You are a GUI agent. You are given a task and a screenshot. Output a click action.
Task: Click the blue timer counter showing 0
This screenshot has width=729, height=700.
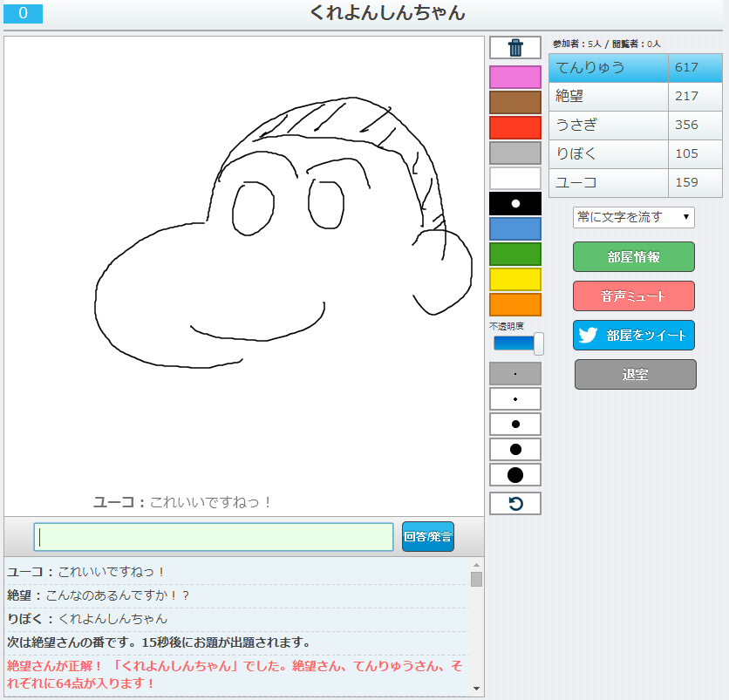tap(24, 13)
